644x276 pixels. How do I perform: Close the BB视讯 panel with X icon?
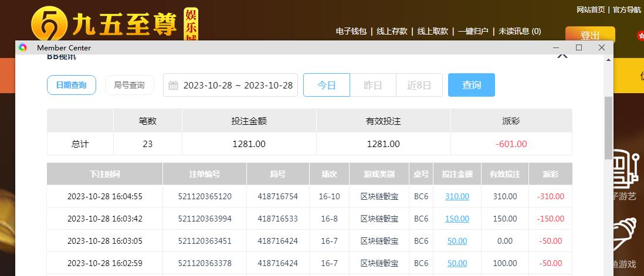coord(562,56)
